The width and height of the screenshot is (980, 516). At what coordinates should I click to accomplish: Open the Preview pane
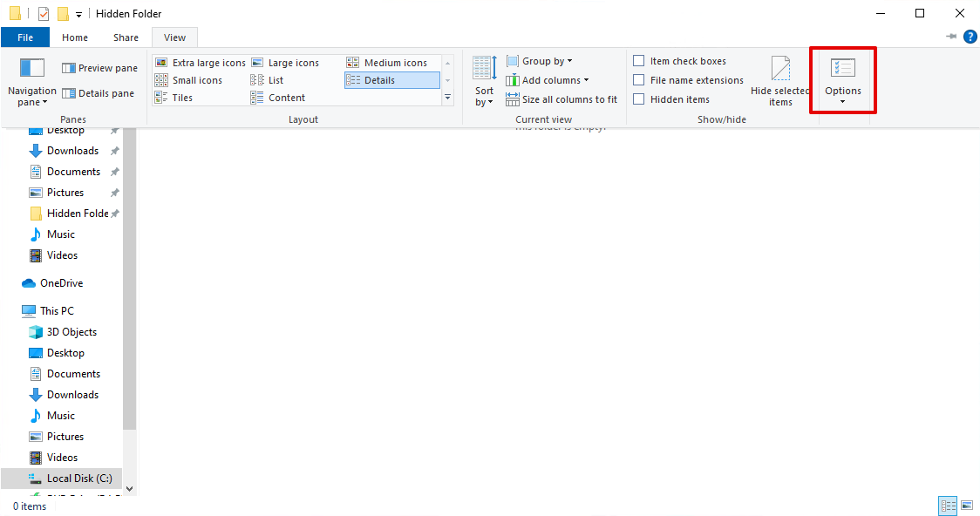99,67
